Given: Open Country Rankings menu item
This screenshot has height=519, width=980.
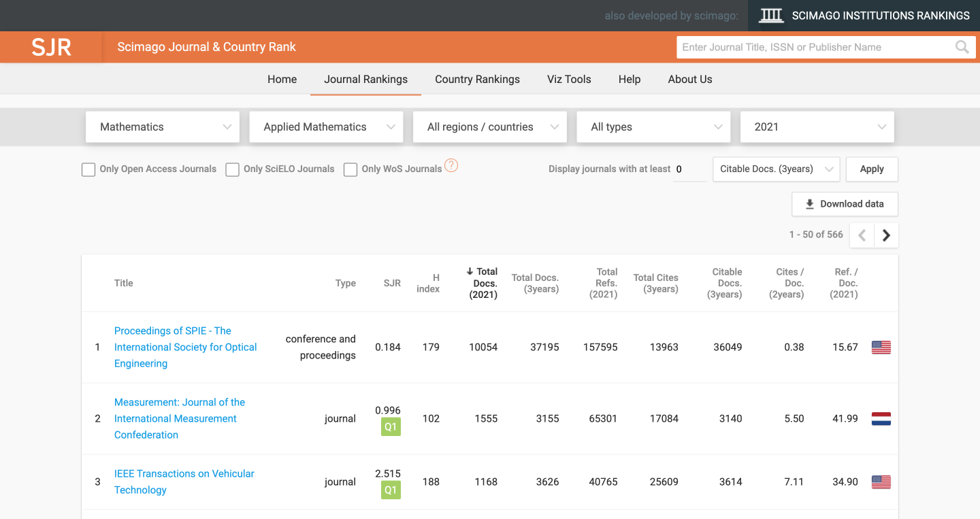Looking at the screenshot, I should (x=477, y=79).
